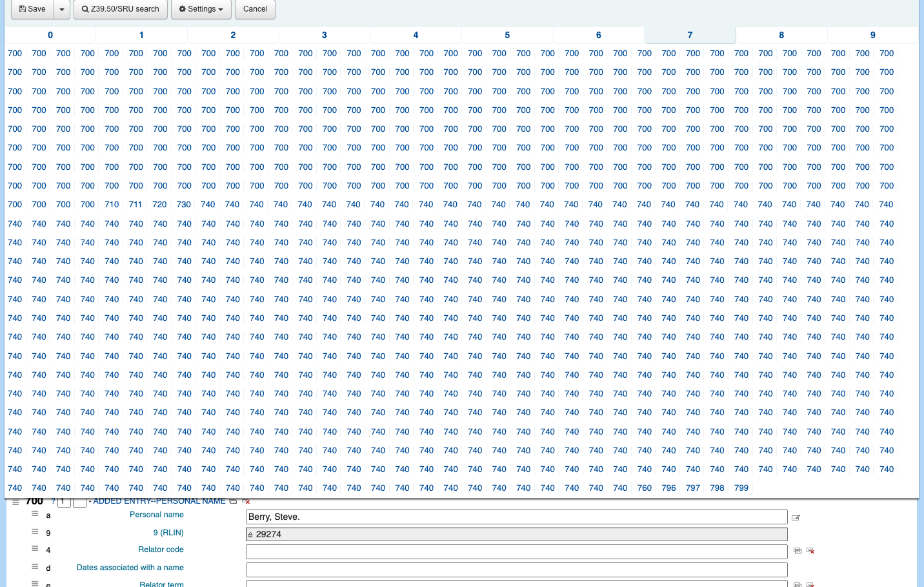Click the drag handle for subfield 9 (RLIN)
Viewport: 924px width, 587px height.
tap(35, 532)
